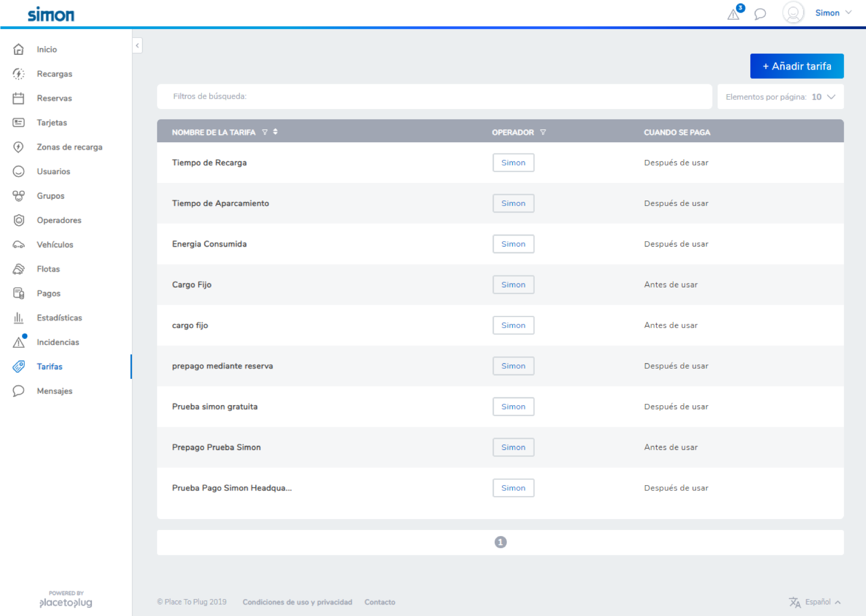Open the Mensajes section

point(55,391)
